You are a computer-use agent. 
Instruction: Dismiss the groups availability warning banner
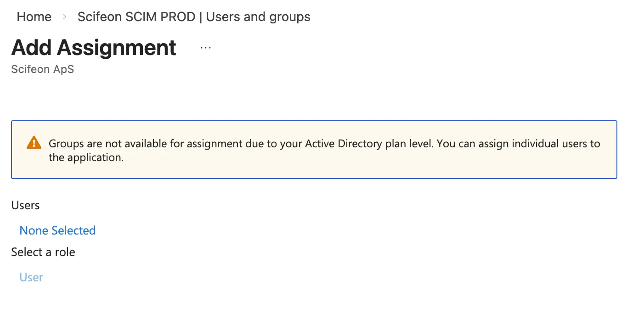coord(314,150)
